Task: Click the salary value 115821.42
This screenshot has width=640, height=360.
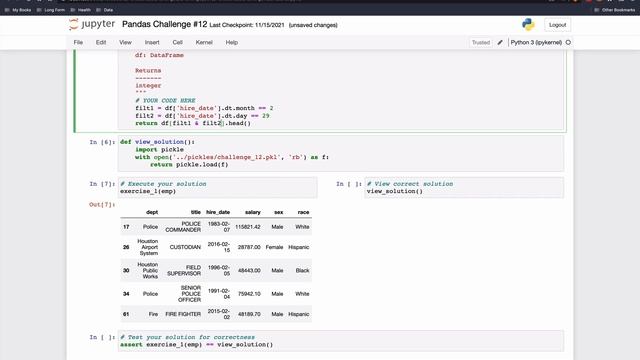Action: 248,227
